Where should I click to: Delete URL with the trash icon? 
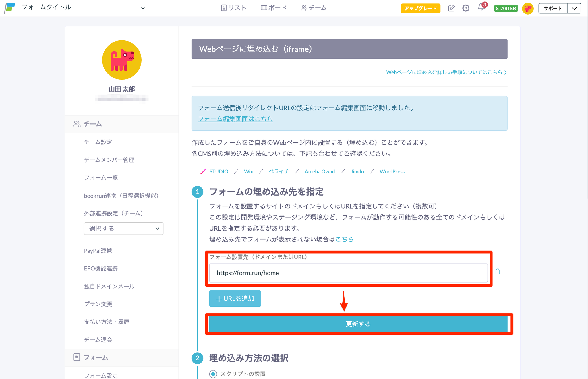tap(498, 272)
